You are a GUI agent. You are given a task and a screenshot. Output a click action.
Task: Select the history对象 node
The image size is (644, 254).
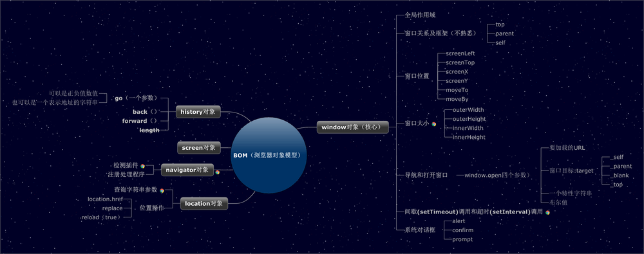point(198,112)
